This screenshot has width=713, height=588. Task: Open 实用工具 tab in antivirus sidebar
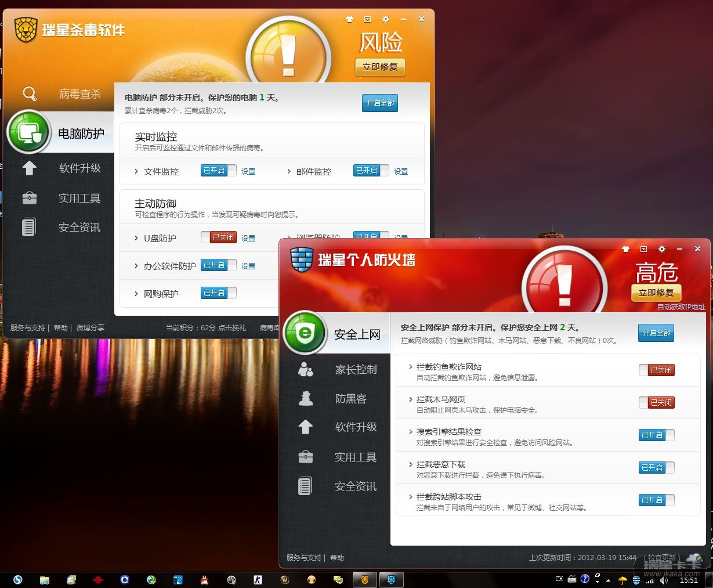coord(79,199)
